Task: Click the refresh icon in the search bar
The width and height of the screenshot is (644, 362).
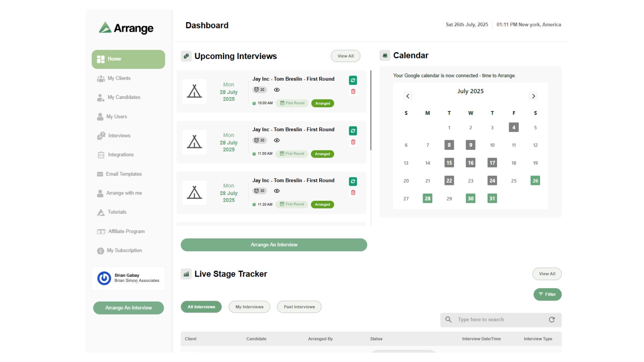Action: pos(552,320)
